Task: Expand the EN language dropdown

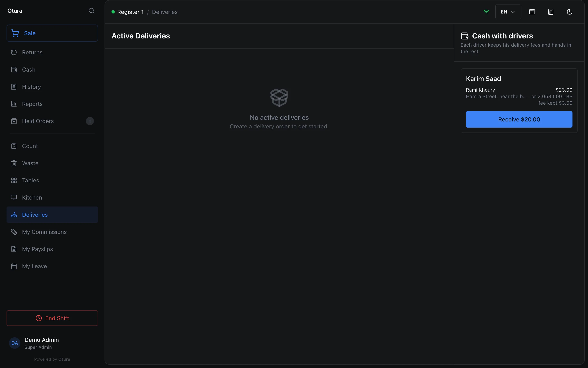Action: (x=508, y=12)
